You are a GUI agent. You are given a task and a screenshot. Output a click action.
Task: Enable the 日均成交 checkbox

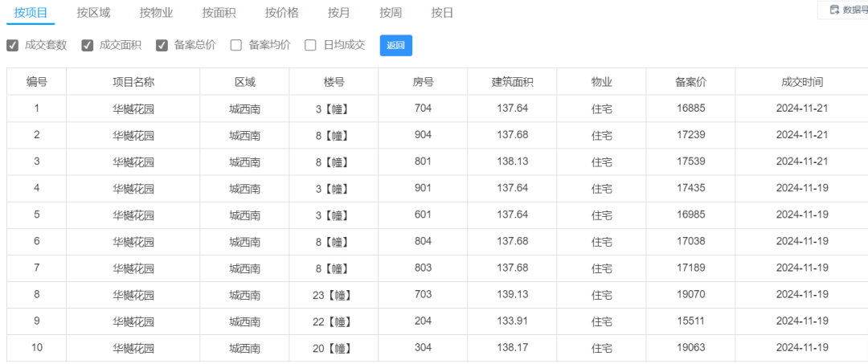tap(311, 45)
